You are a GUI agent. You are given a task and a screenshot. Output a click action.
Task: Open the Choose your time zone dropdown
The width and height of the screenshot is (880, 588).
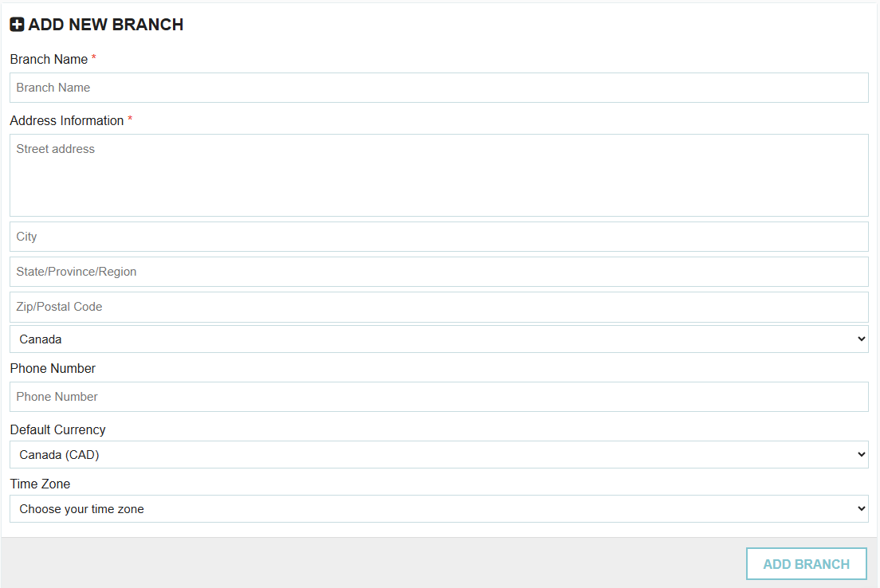pyautogui.click(x=439, y=509)
